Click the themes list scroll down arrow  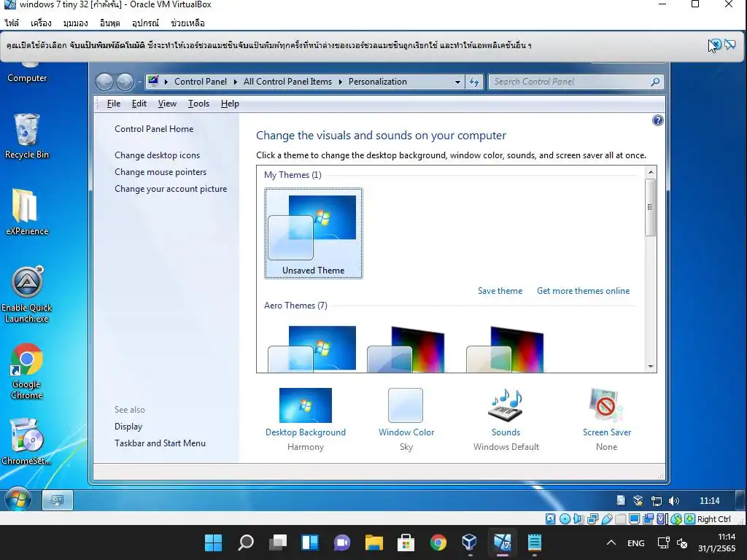[x=650, y=367]
